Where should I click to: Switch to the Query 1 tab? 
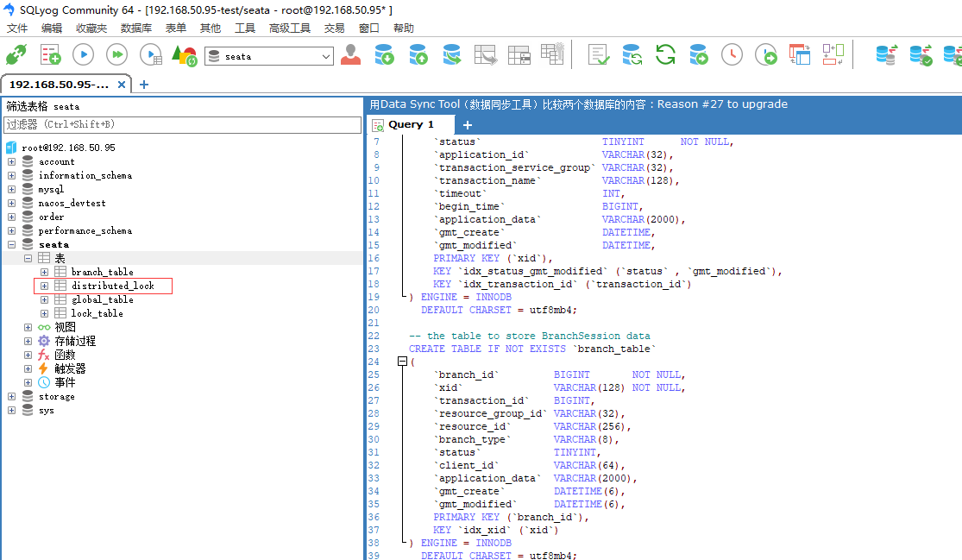point(411,124)
